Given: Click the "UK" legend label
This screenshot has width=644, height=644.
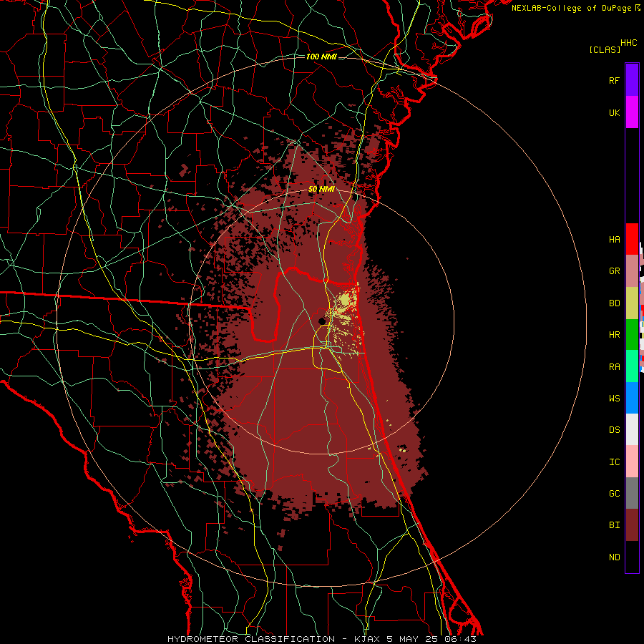Looking at the screenshot, I should 614,112.
